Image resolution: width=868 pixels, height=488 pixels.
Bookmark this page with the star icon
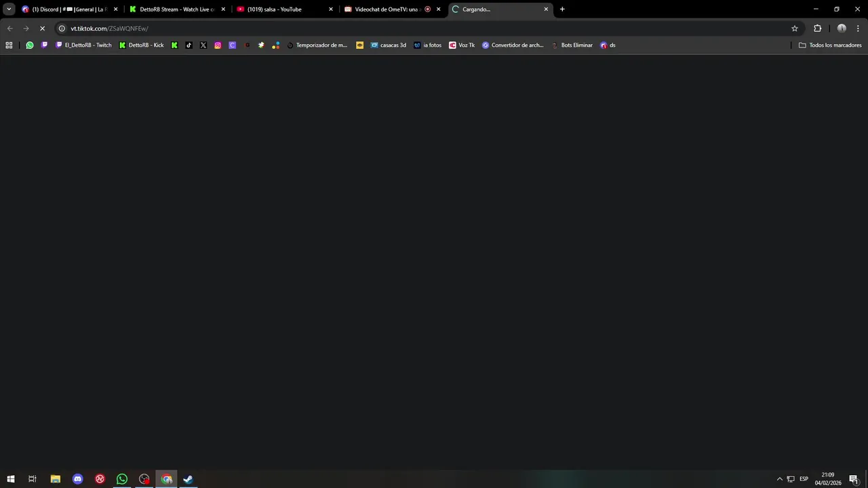click(795, 28)
